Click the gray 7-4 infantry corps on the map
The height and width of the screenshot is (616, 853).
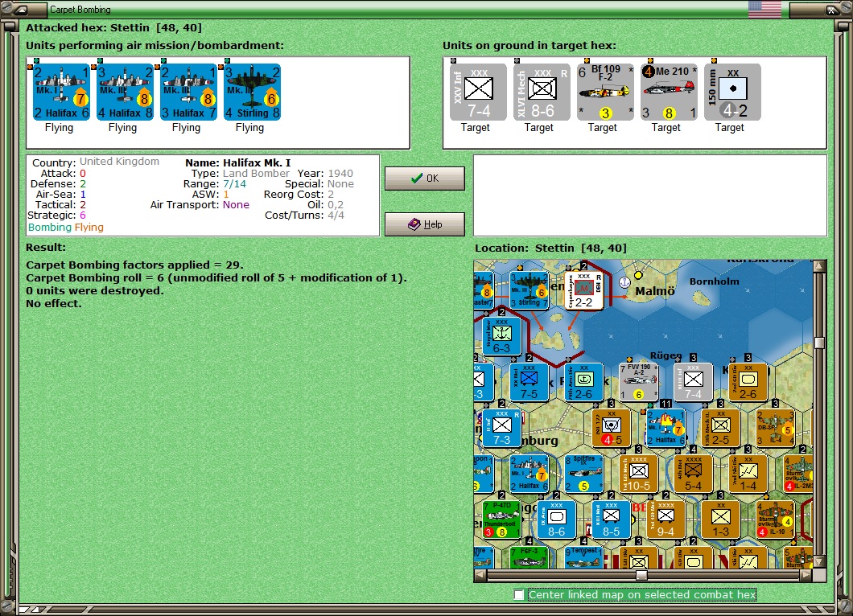pos(694,382)
